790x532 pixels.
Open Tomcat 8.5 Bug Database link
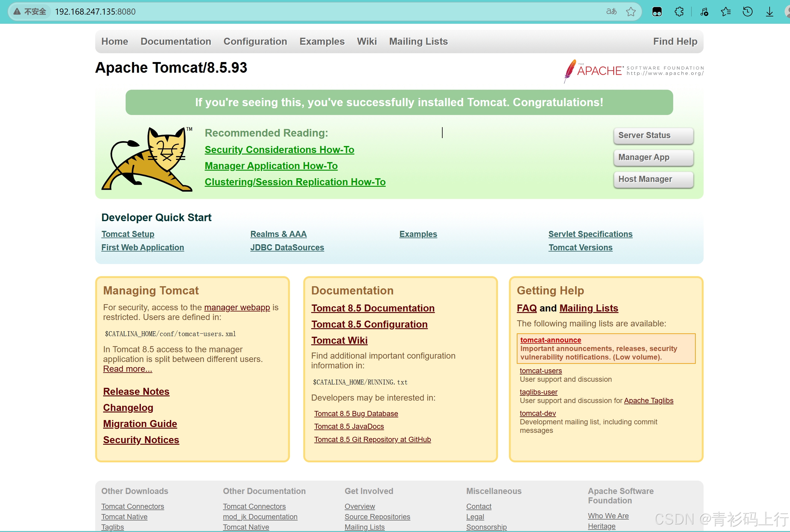356,414
